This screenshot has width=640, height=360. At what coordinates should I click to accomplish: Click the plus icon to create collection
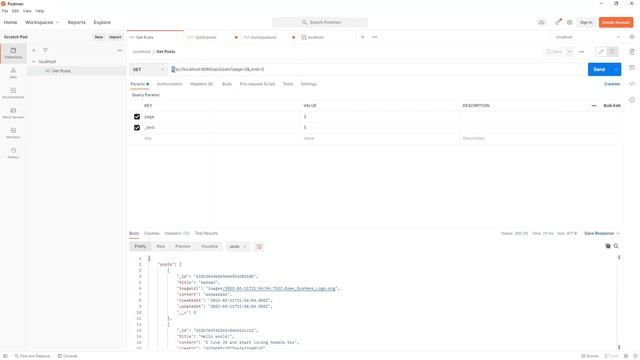tap(34, 50)
